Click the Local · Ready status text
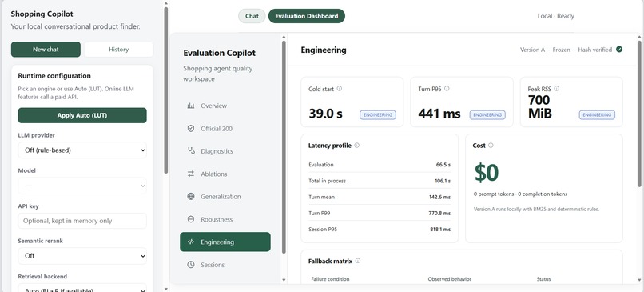Image resolution: width=644 pixels, height=292 pixels. 555,16
